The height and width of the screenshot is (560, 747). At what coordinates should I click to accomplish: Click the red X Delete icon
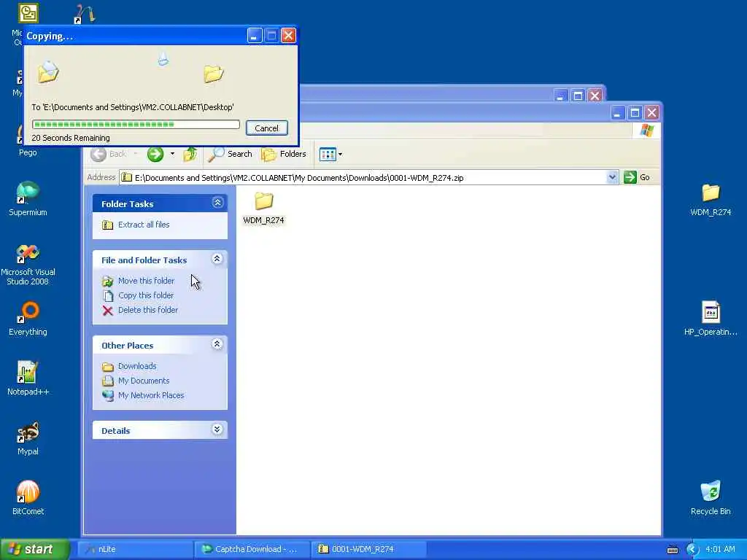coord(108,311)
